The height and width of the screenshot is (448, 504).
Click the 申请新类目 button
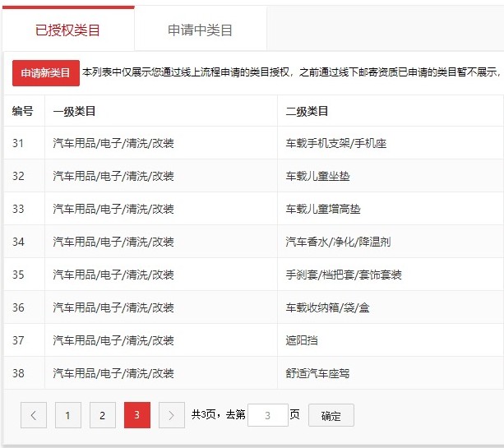click(x=46, y=72)
